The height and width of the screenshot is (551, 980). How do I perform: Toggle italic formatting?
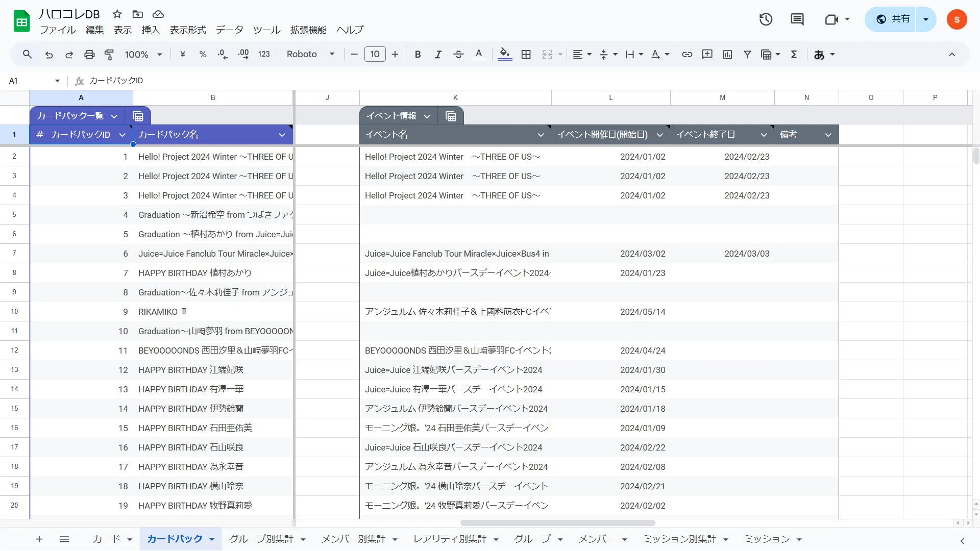pos(438,54)
